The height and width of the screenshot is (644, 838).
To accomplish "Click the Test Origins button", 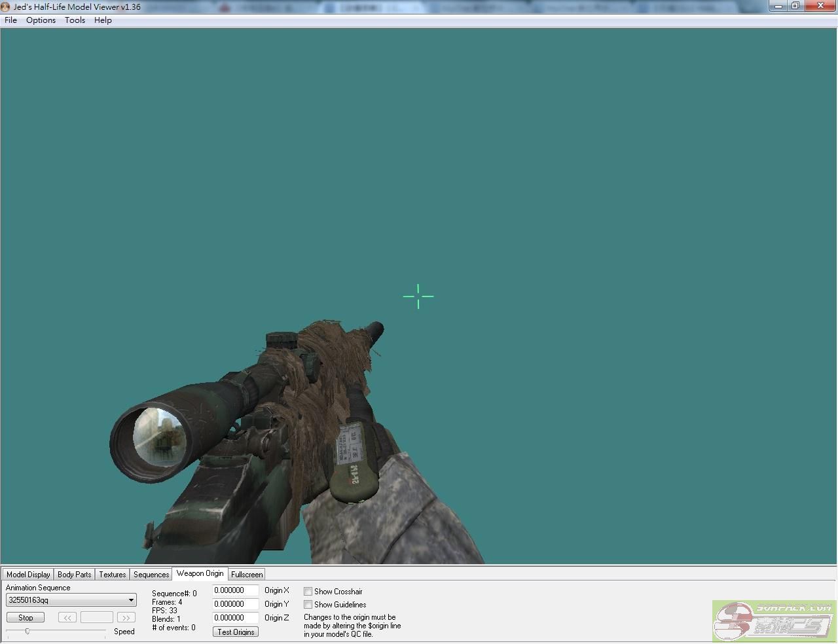I will point(236,632).
